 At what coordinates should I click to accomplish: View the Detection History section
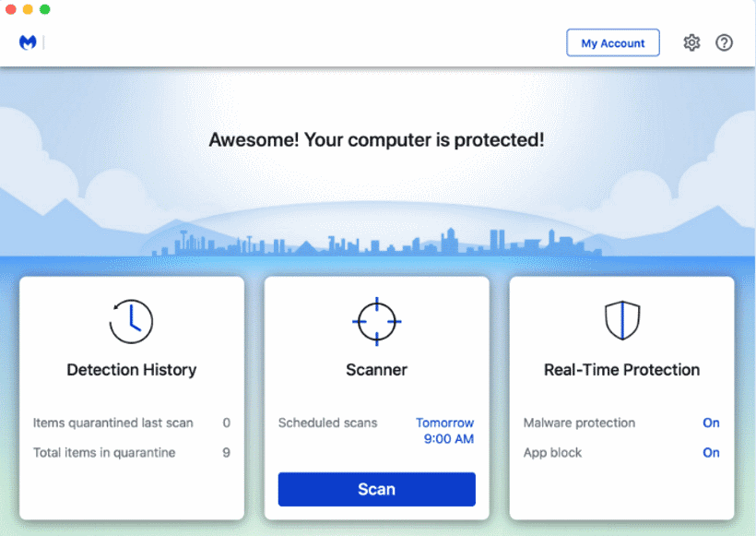[x=131, y=370]
